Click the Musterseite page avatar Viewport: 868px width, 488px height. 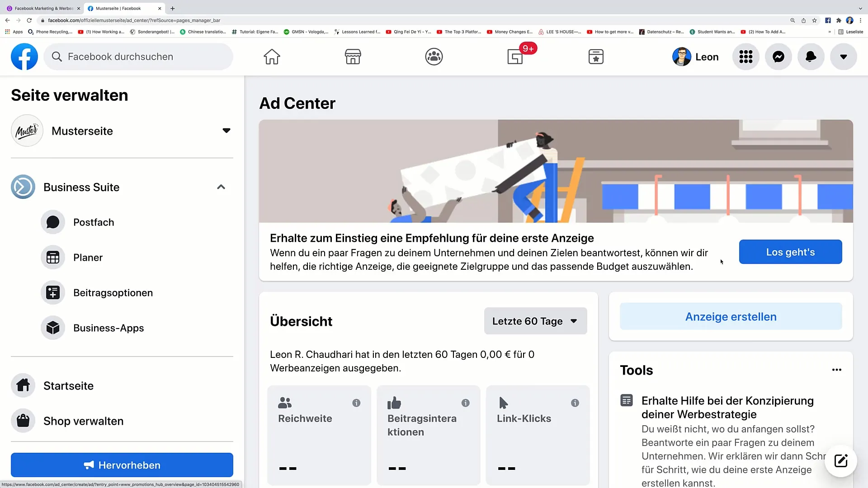(27, 131)
